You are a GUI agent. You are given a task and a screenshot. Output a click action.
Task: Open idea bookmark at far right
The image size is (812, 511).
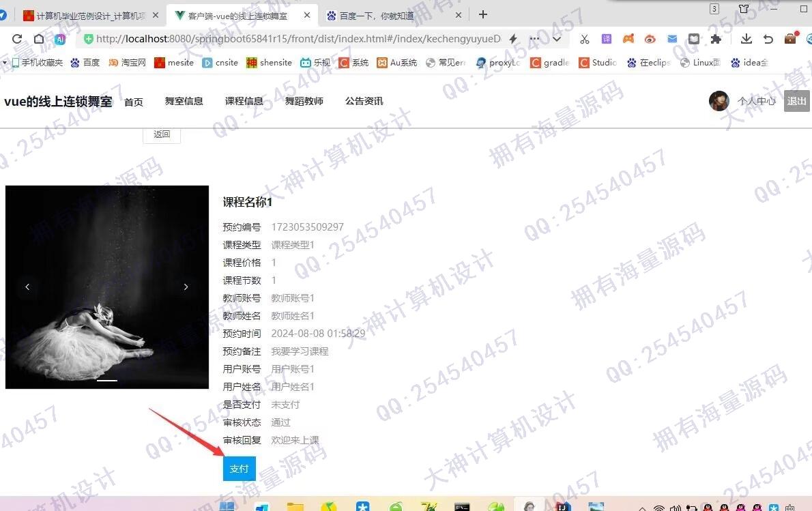point(749,63)
